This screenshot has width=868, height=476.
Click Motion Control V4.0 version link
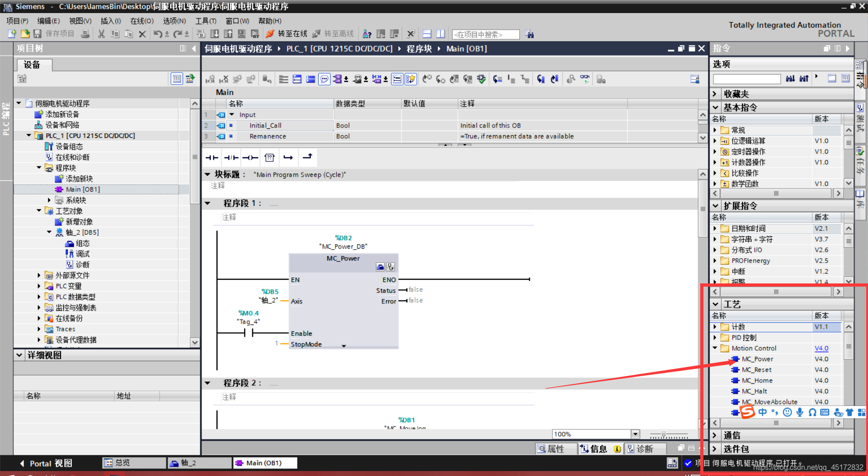pos(821,348)
